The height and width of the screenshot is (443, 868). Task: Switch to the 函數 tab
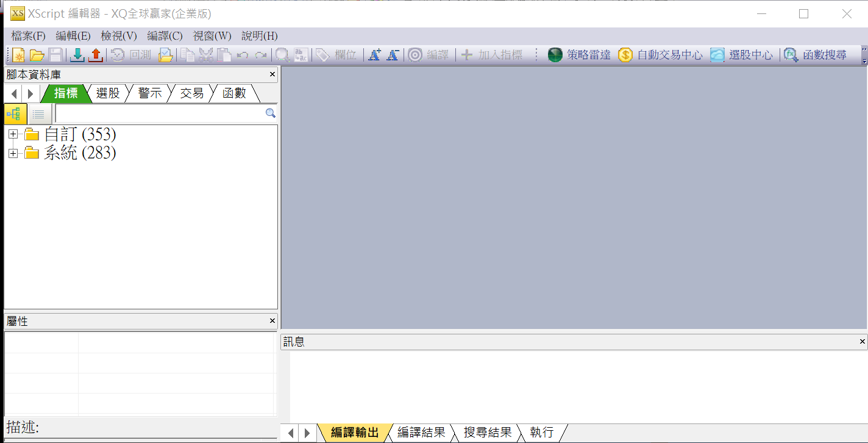tap(234, 93)
